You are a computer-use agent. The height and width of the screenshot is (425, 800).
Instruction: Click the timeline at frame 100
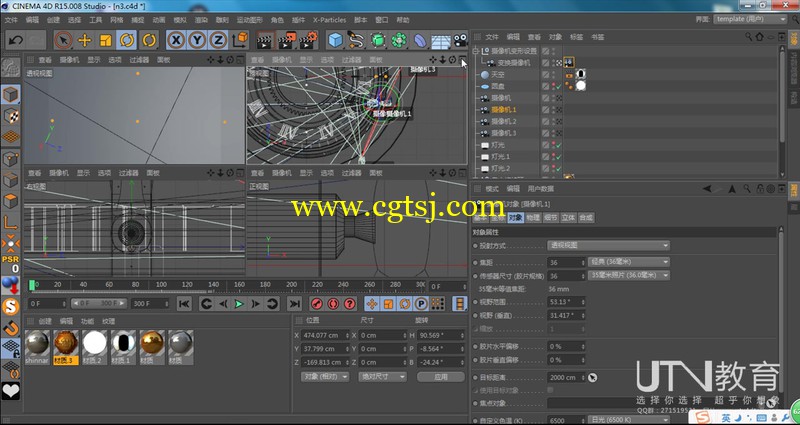click(x=161, y=285)
